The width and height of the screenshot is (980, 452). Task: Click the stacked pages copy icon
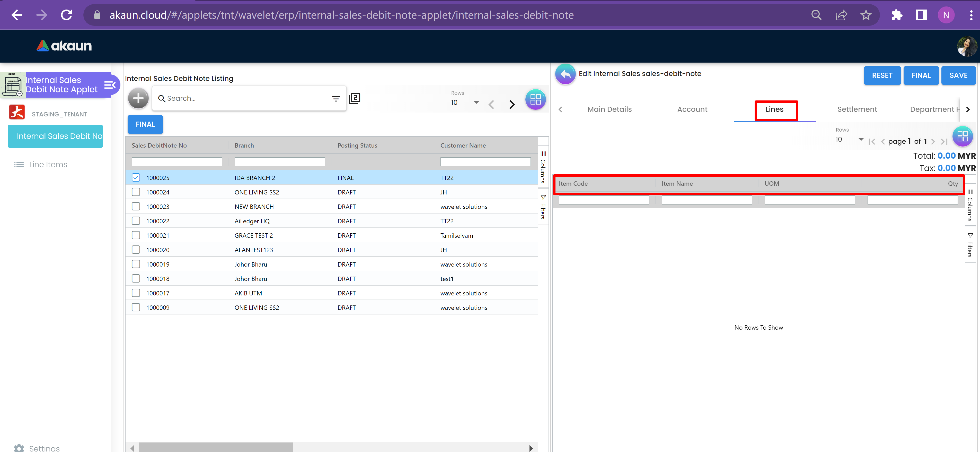354,99
